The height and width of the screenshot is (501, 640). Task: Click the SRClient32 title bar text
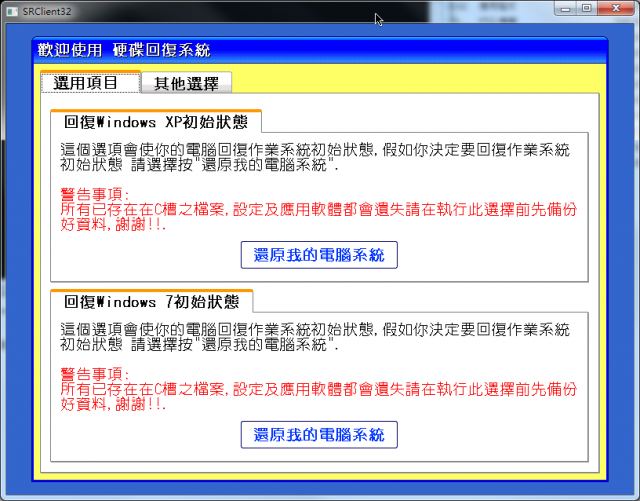click(47, 11)
